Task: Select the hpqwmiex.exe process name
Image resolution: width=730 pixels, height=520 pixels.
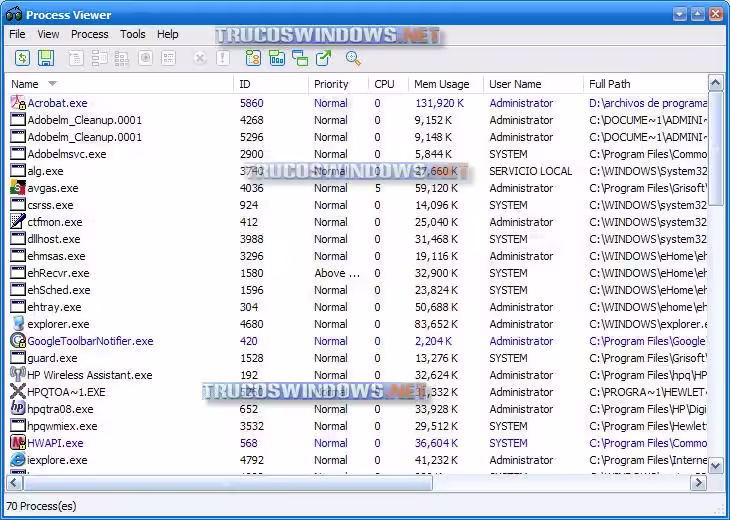Action: point(62,426)
